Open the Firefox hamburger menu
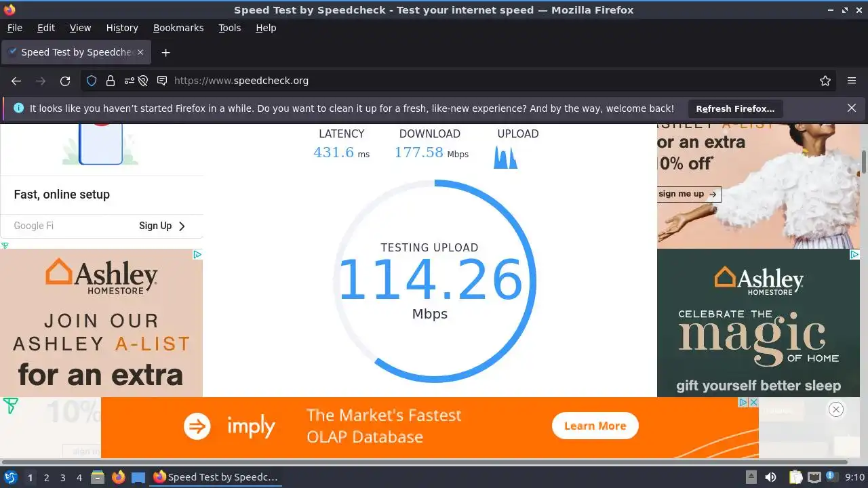This screenshot has width=868, height=488. [x=852, y=81]
